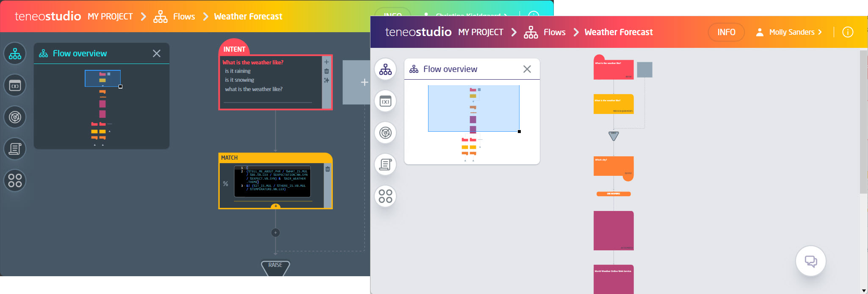Click the target icon in light sidebar

click(x=385, y=133)
